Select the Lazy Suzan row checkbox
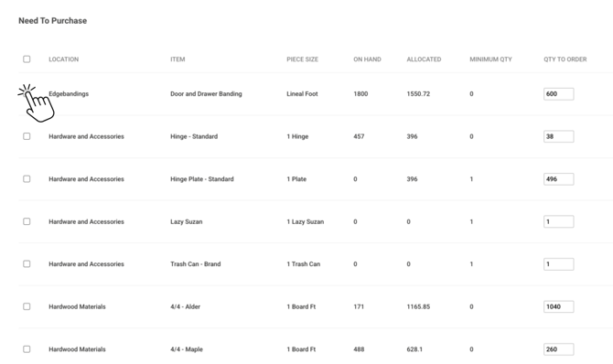The image size is (613, 364). (x=27, y=221)
